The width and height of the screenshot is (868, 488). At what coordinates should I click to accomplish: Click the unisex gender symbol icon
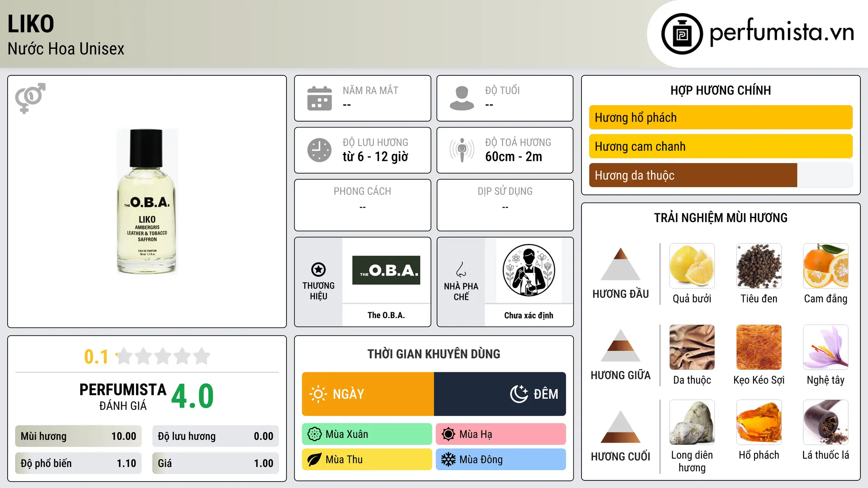click(x=30, y=98)
